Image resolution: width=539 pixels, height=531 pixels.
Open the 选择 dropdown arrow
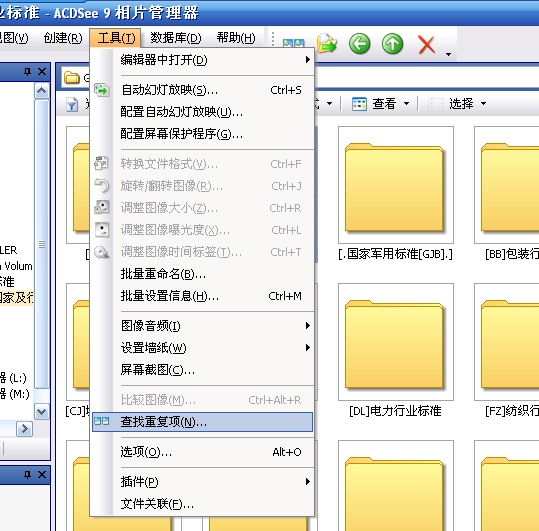pyautogui.click(x=483, y=104)
